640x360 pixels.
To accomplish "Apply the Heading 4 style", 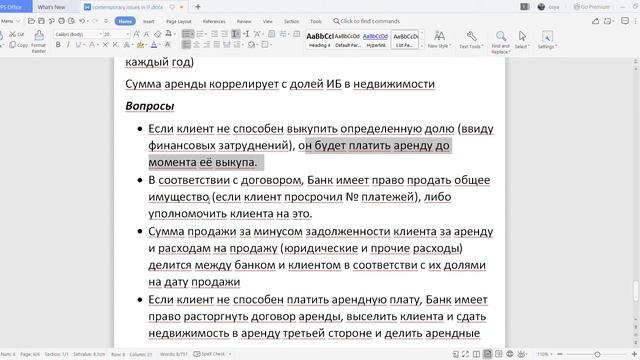I will (320, 40).
